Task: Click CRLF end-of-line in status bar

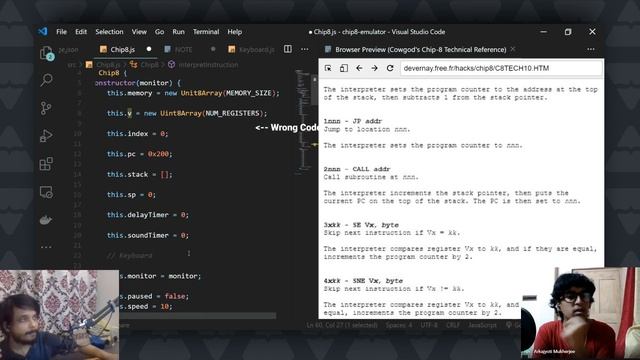Action: 453,325
